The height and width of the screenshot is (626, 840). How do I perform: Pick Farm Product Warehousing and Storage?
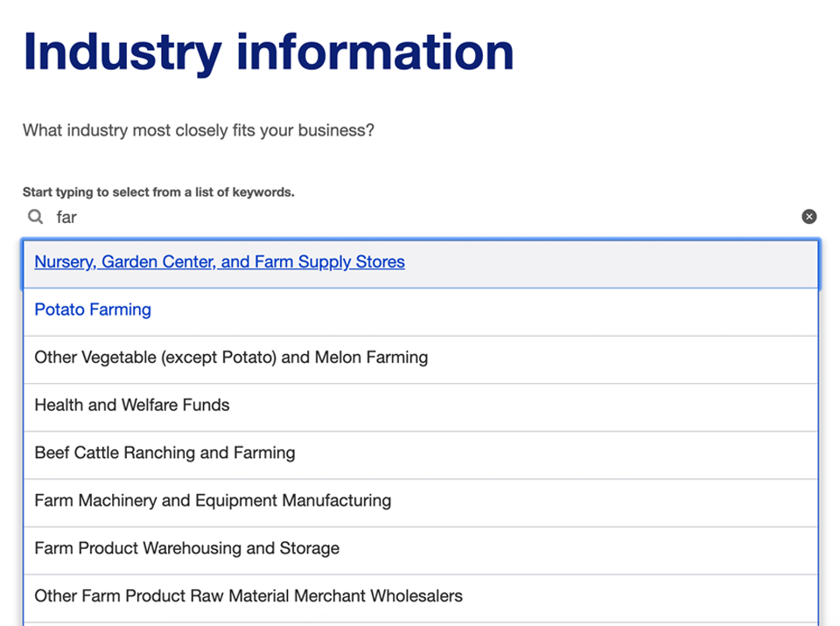point(186,549)
